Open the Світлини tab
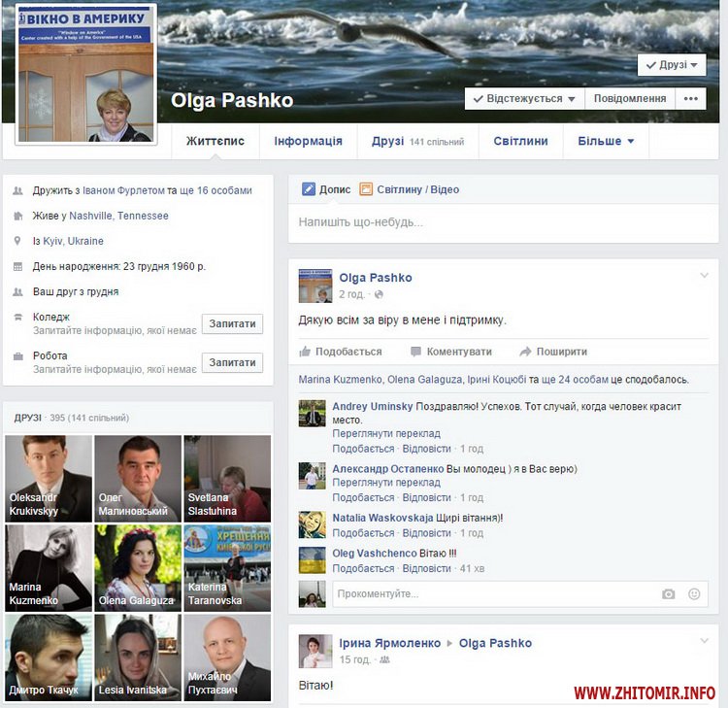The height and width of the screenshot is (708, 728). 520,141
